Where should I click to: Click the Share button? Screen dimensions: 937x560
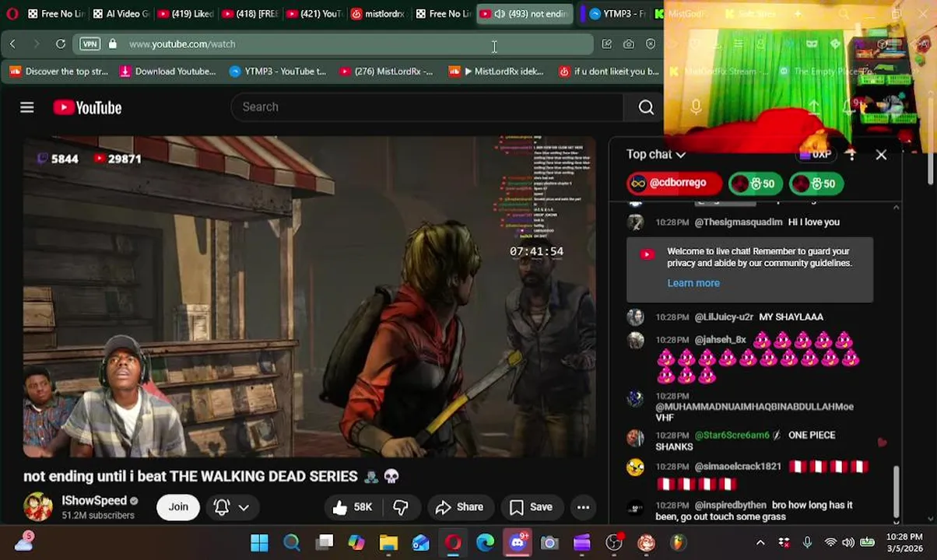point(459,507)
